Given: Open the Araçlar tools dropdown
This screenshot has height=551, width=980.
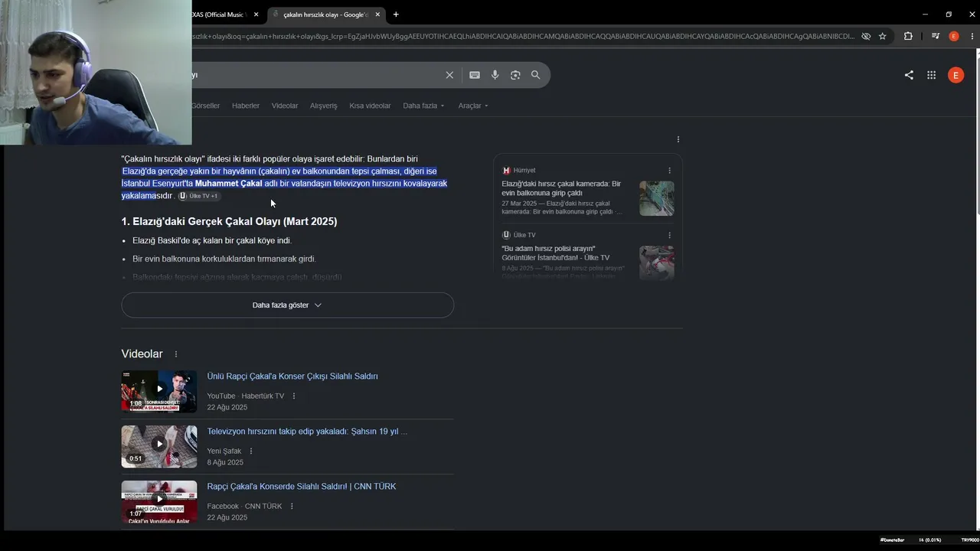Looking at the screenshot, I should click(473, 106).
